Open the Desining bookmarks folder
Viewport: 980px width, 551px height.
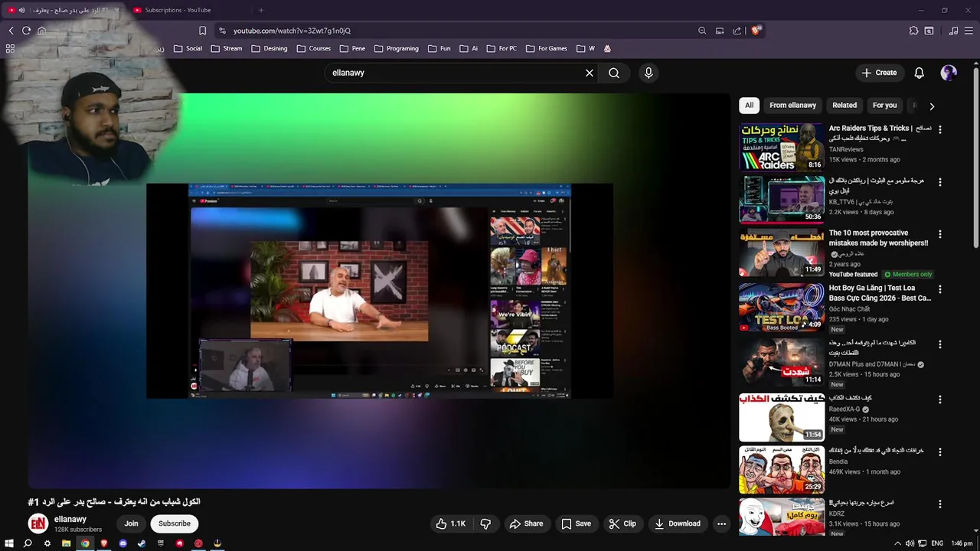(269, 48)
